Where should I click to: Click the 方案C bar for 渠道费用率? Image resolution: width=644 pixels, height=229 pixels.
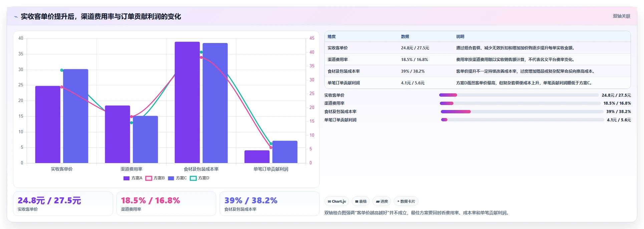[145, 139]
